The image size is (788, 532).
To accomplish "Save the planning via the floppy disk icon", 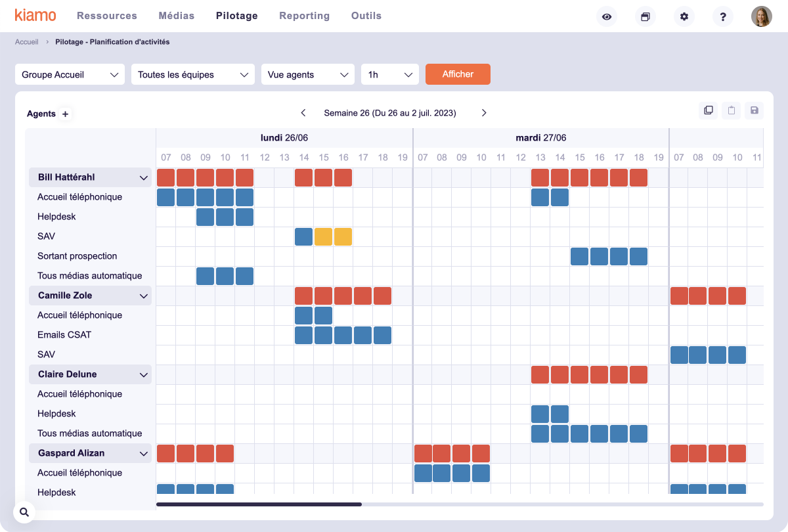I will (754, 110).
